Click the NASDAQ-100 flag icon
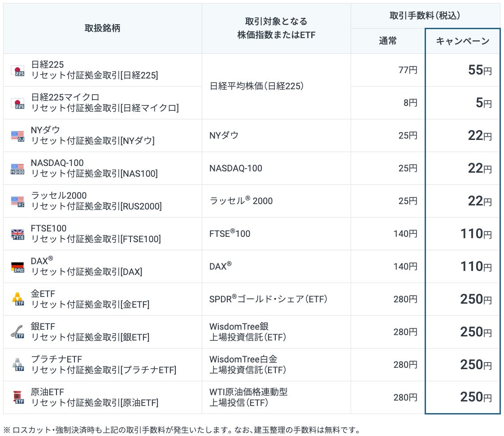Image resolution: width=504 pixels, height=436 pixels. coord(17,169)
